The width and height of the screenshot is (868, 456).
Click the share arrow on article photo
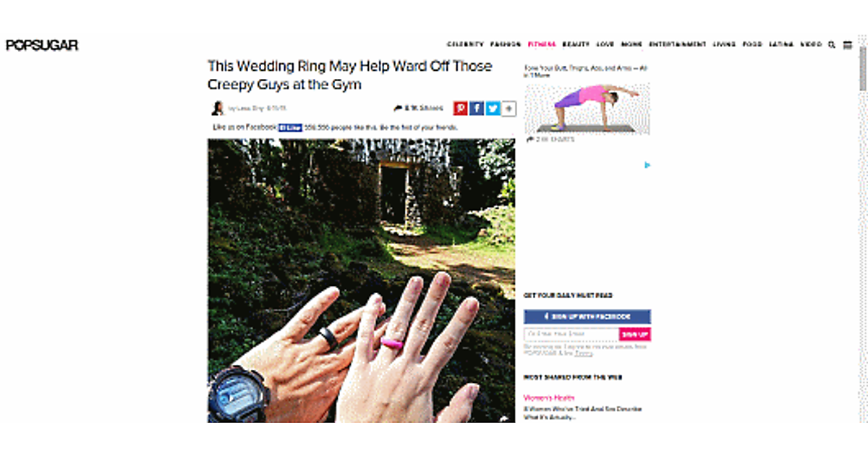[x=504, y=417]
